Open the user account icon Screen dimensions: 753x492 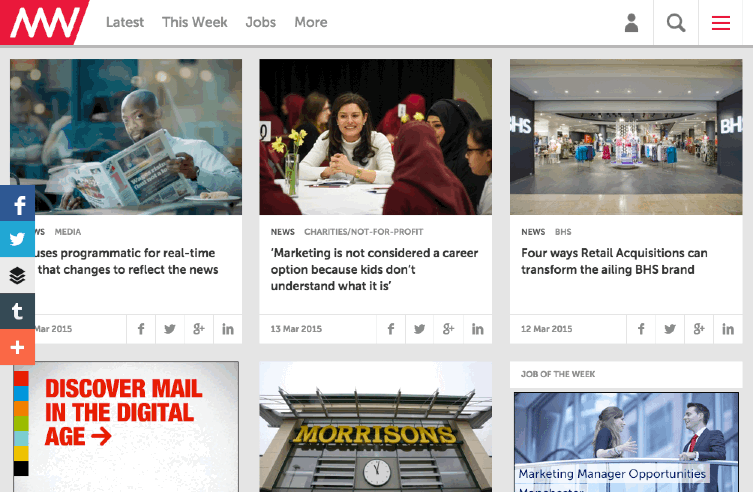631,23
